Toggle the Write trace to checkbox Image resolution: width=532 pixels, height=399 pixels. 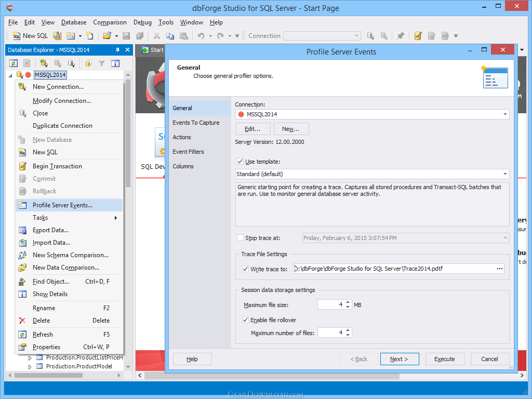(245, 269)
